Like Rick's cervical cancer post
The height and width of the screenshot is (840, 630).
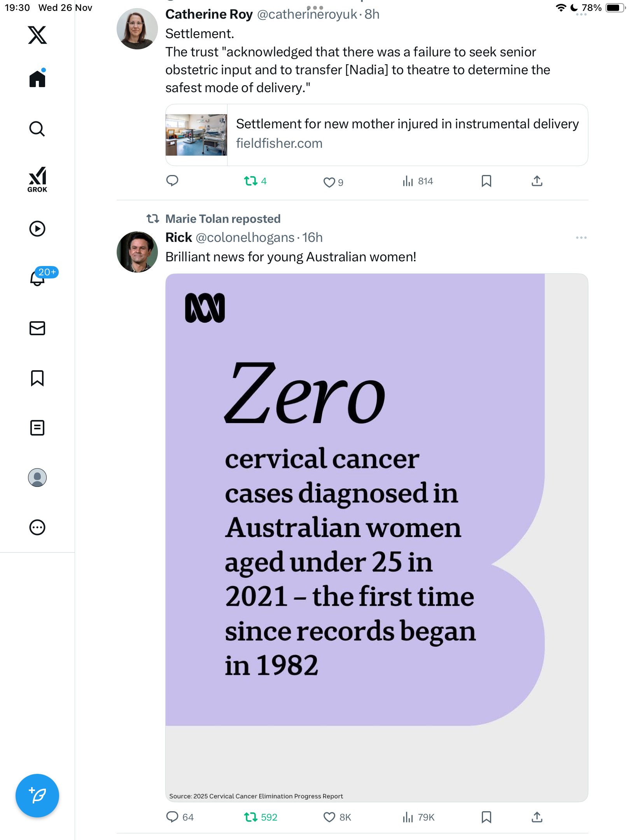329,817
